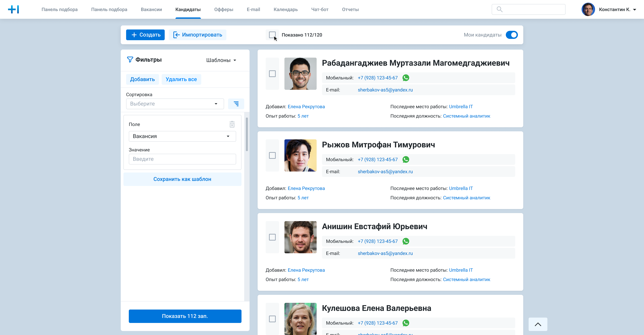The height and width of the screenshot is (335, 644).
Task: Disable the Мои кандидаты switch
Action: tap(512, 35)
